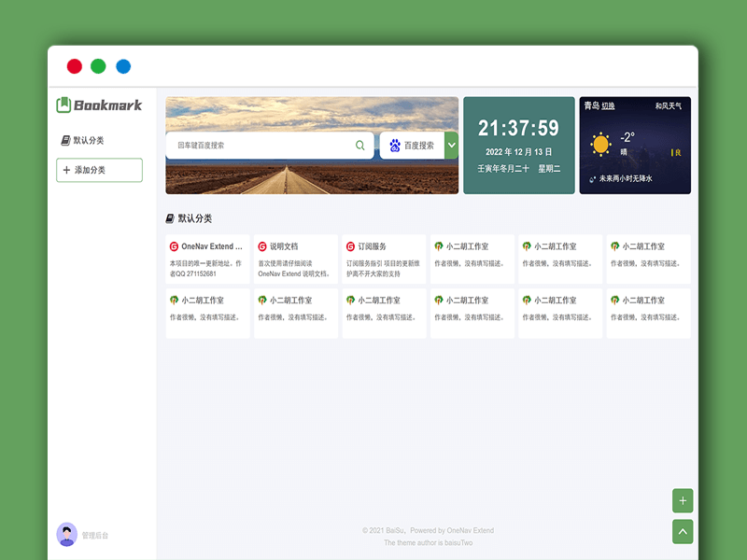Click the green plus floating button
Screen dimensions: 747x560
coord(683,500)
